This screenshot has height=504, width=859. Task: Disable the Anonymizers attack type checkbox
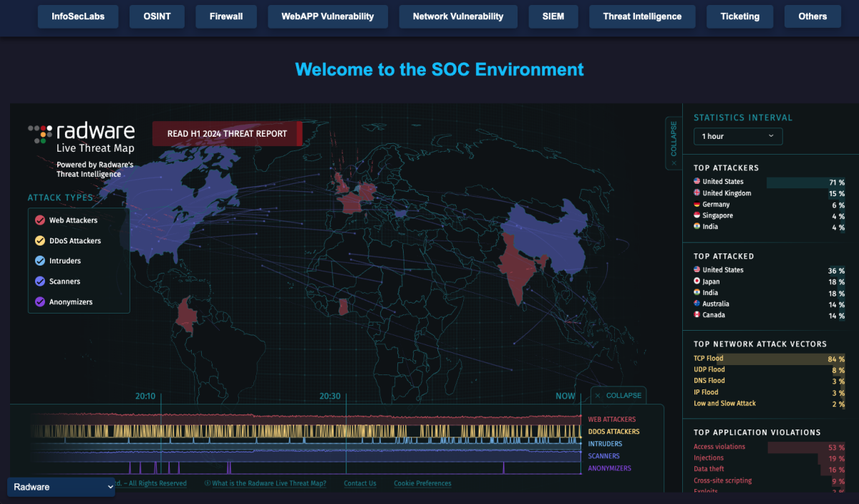click(40, 302)
